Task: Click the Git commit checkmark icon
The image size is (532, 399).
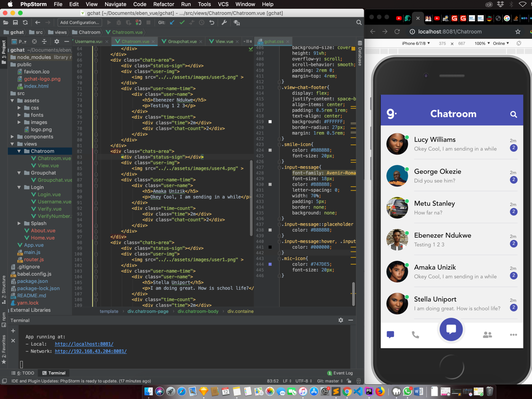Action: tap(182, 23)
